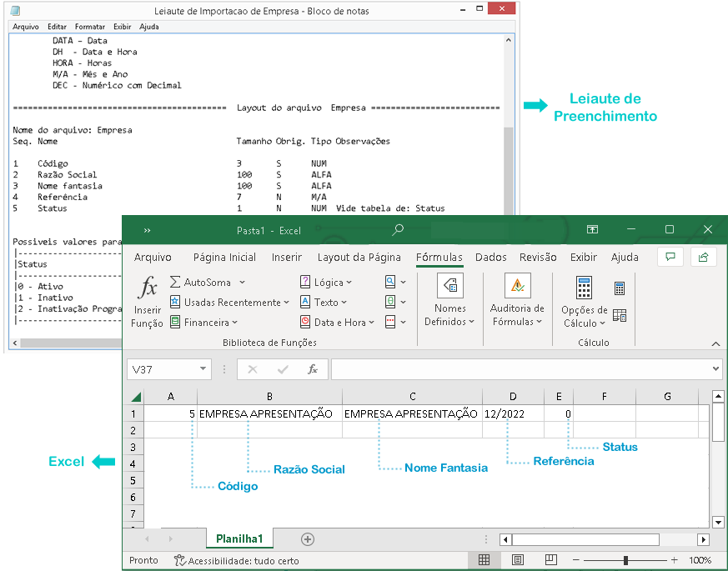Open Opções de Cálculo calculator icon

[x=584, y=288]
